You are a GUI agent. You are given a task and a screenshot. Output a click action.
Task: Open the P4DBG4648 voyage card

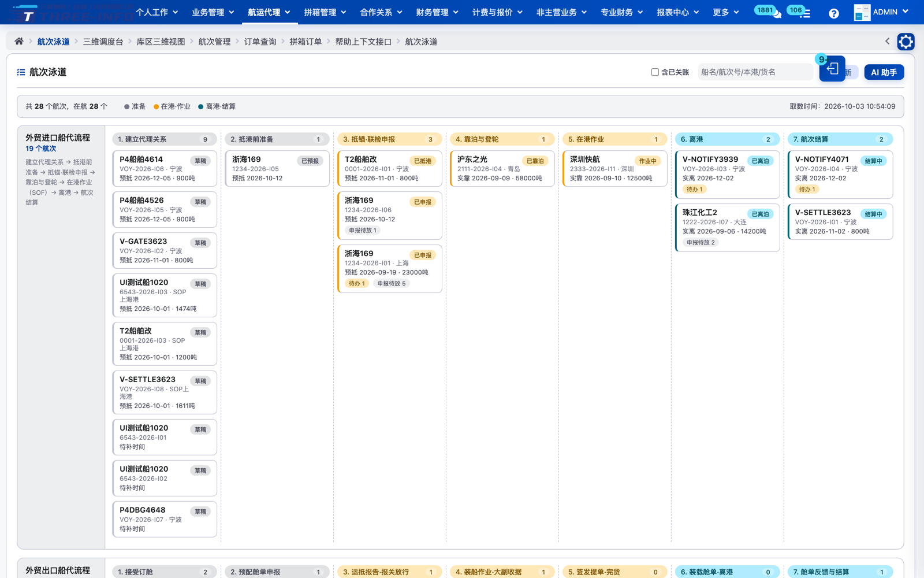pyautogui.click(x=165, y=519)
